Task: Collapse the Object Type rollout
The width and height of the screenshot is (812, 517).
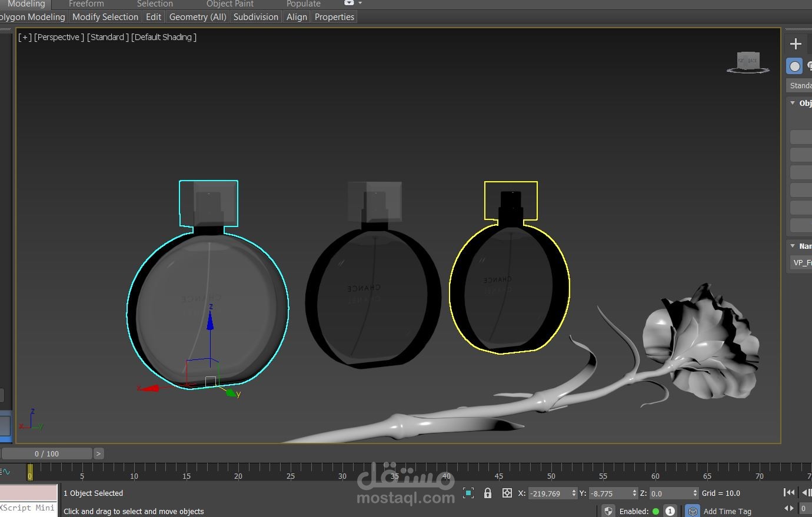Action: (793, 103)
